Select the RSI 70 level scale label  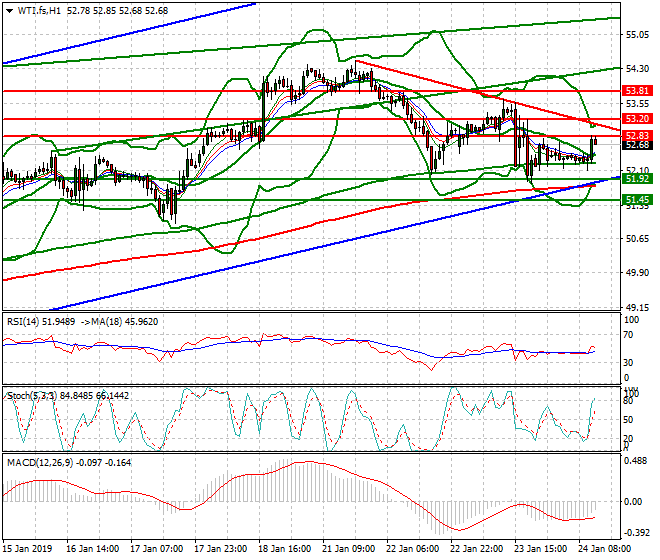[628, 335]
